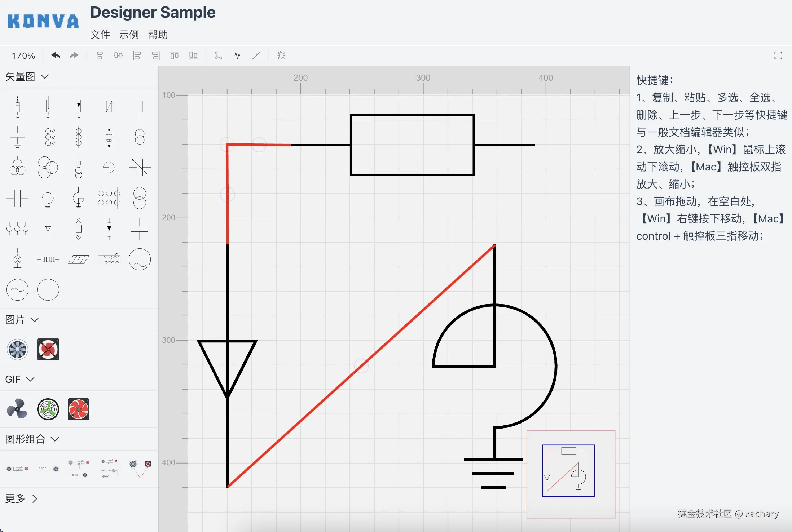
Task: Click the 170% zoom level text
Action: [x=23, y=56]
